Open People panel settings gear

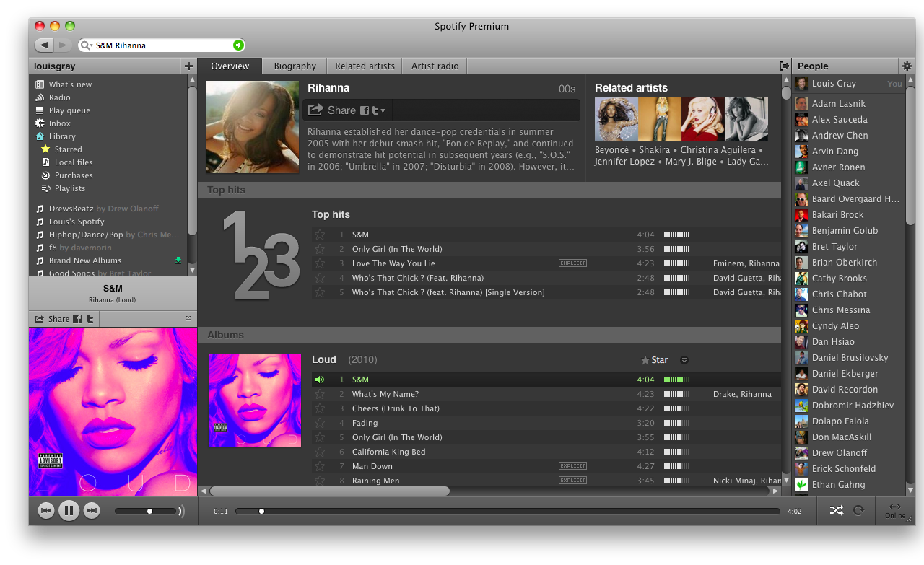(907, 66)
